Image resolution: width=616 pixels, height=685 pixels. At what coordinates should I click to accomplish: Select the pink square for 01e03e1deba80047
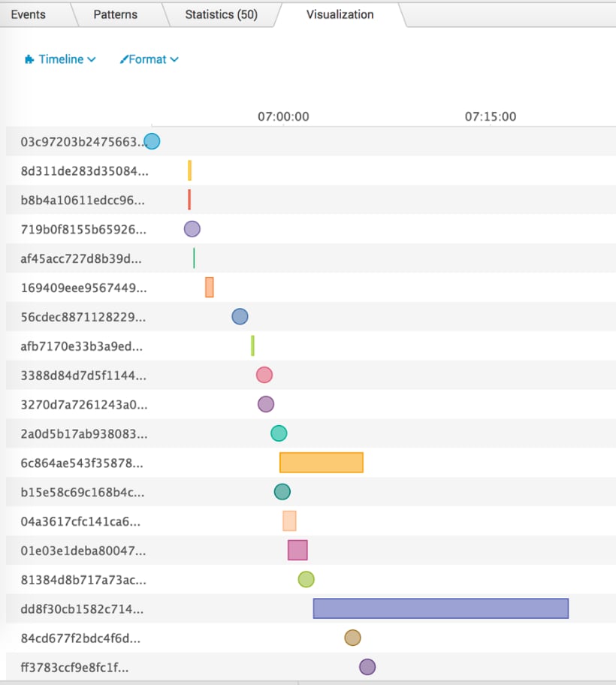[x=297, y=551]
